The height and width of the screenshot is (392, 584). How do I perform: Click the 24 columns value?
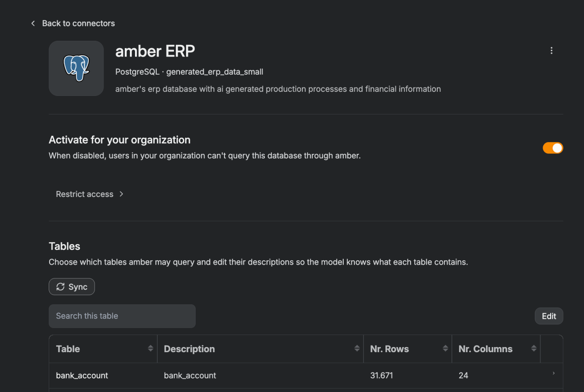coord(463,376)
